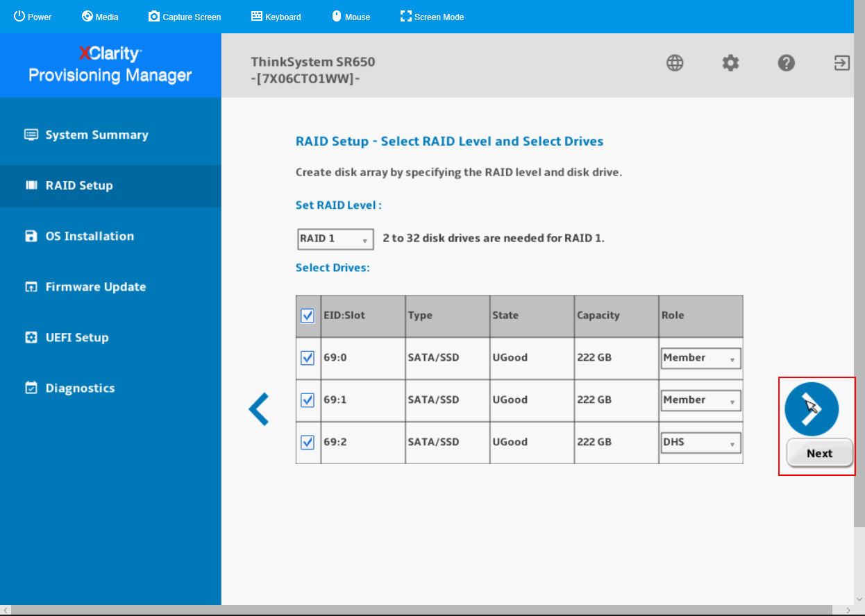Go to System Summary in sidebar

(110, 135)
